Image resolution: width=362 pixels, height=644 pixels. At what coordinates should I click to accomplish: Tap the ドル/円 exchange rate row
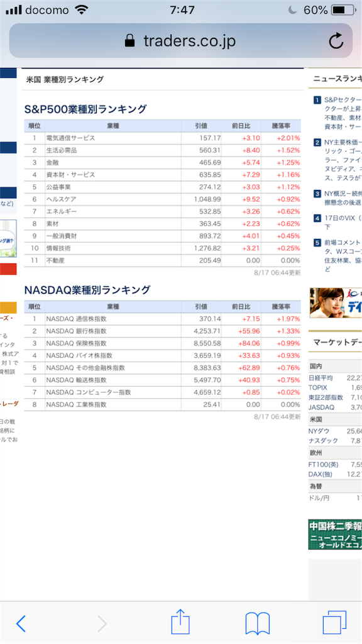point(335,498)
